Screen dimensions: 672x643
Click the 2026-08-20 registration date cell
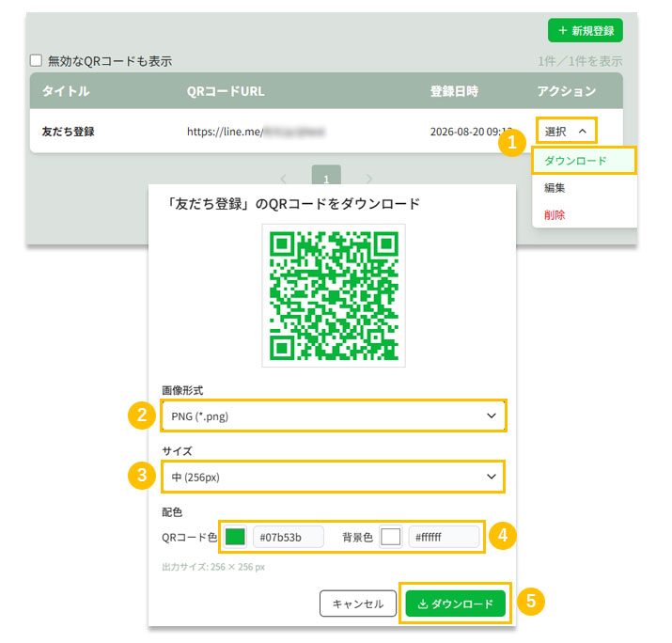pos(471,132)
